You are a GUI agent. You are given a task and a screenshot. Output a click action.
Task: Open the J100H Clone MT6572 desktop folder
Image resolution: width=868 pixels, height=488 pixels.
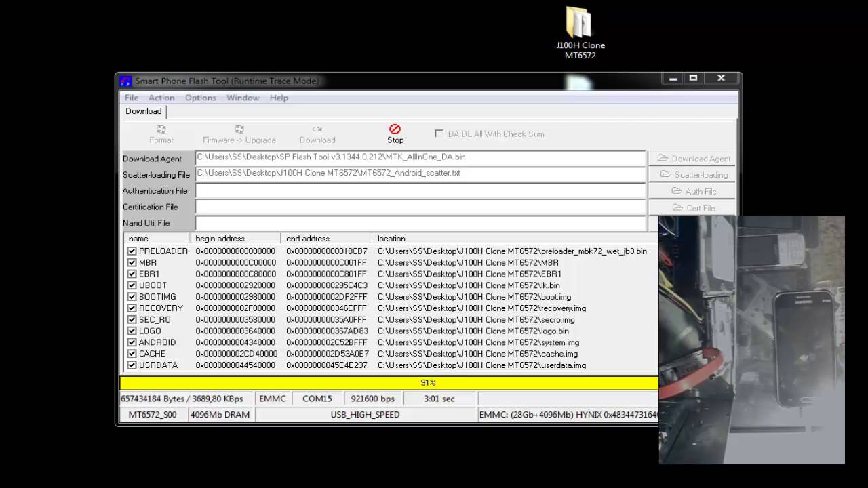tap(580, 33)
